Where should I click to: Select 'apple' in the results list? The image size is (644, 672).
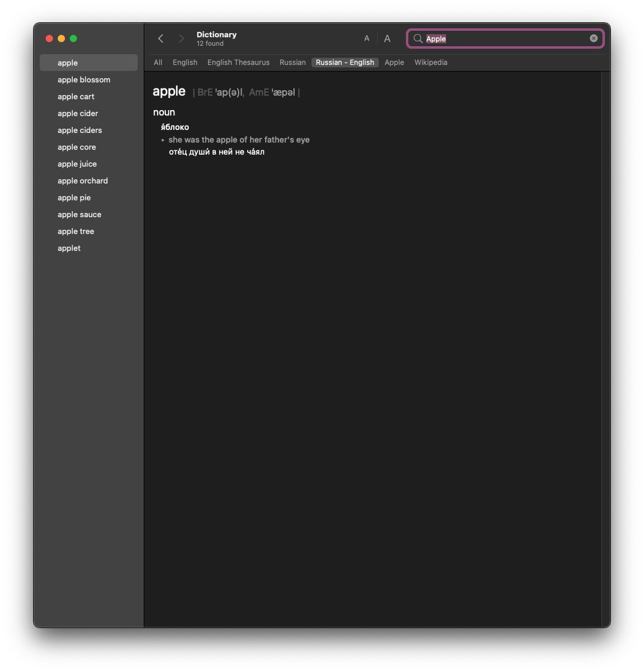(89, 63)
